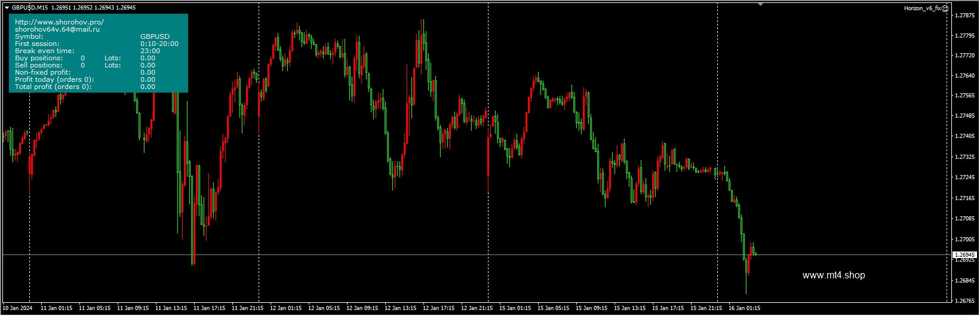Click the 1.27245 price on the scale

[965, 177]
